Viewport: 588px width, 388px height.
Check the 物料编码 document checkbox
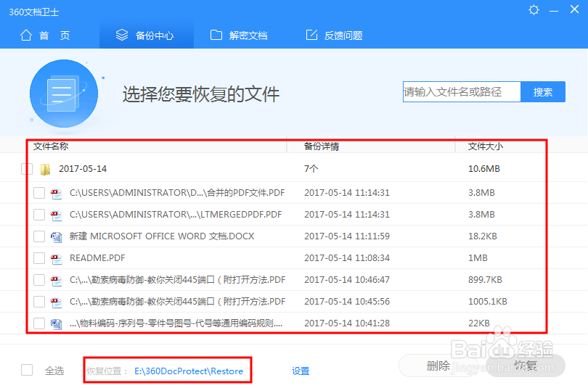coord(39,323)
